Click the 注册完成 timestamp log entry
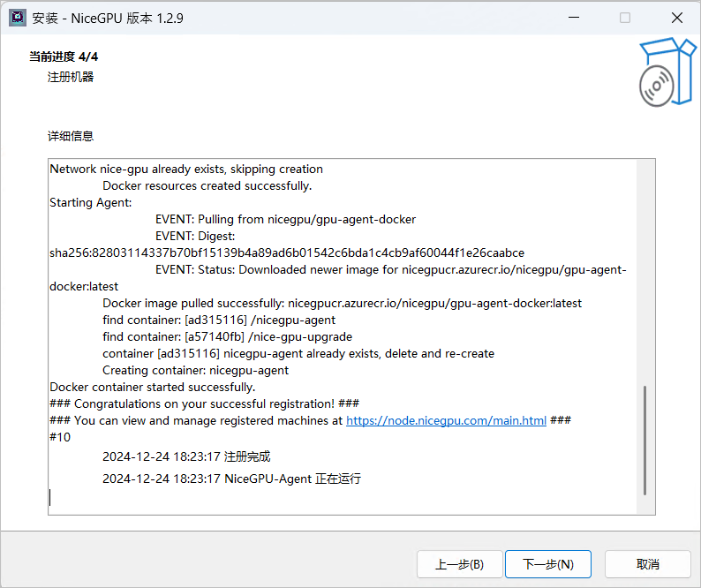Image resolution: width=701 pixels, height=588 pixels. (x=186, y=456)
